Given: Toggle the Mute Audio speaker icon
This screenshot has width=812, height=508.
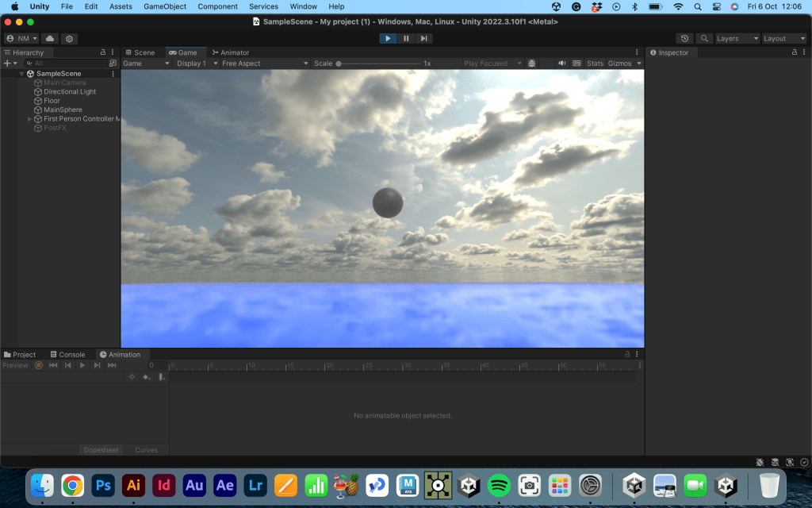Looking at the screenshot, I should (562, 63).
